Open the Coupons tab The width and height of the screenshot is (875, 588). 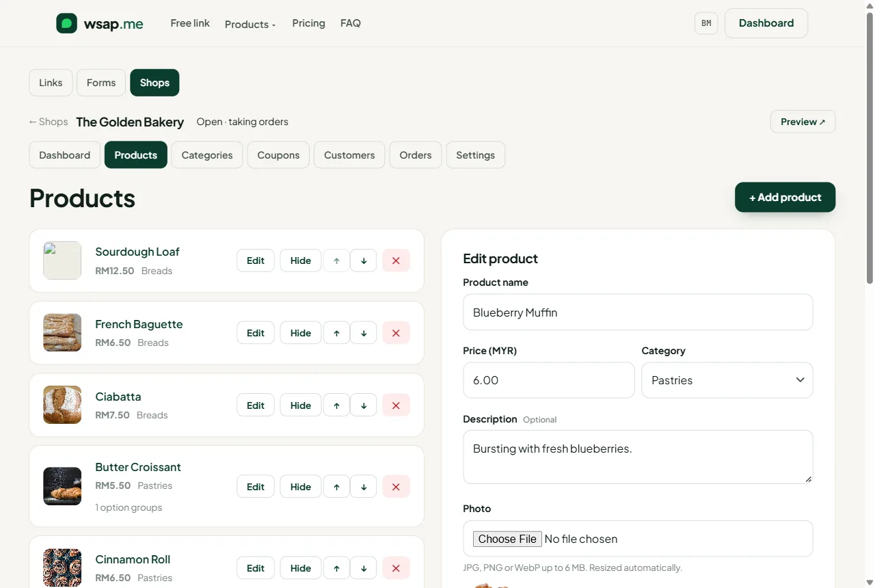pos(278,155)
